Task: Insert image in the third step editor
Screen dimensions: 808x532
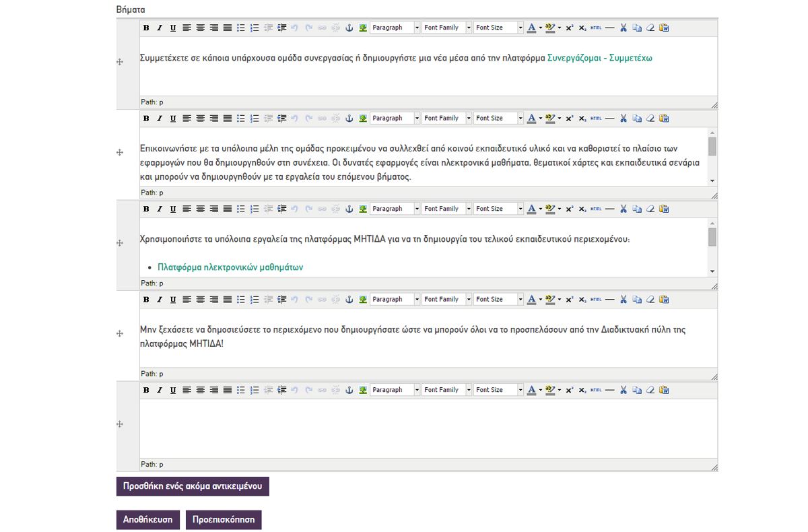Action: (363, 209)
